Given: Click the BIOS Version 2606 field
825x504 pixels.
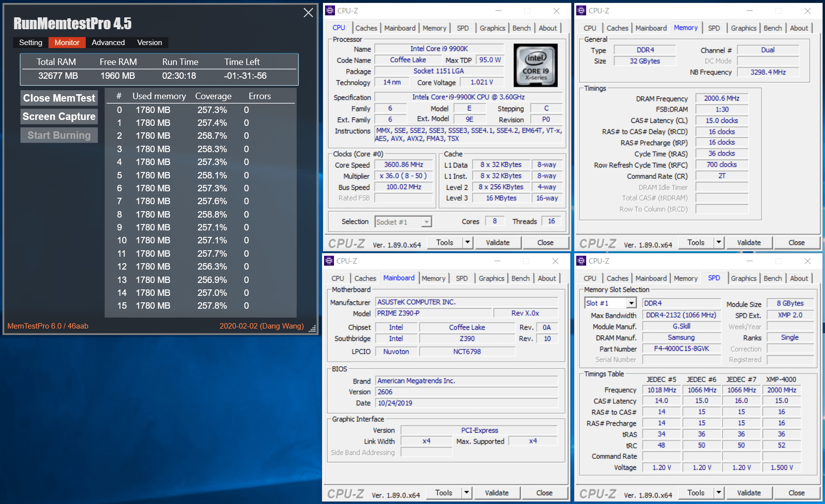Looking at the screenshot, I should point(467,392).
